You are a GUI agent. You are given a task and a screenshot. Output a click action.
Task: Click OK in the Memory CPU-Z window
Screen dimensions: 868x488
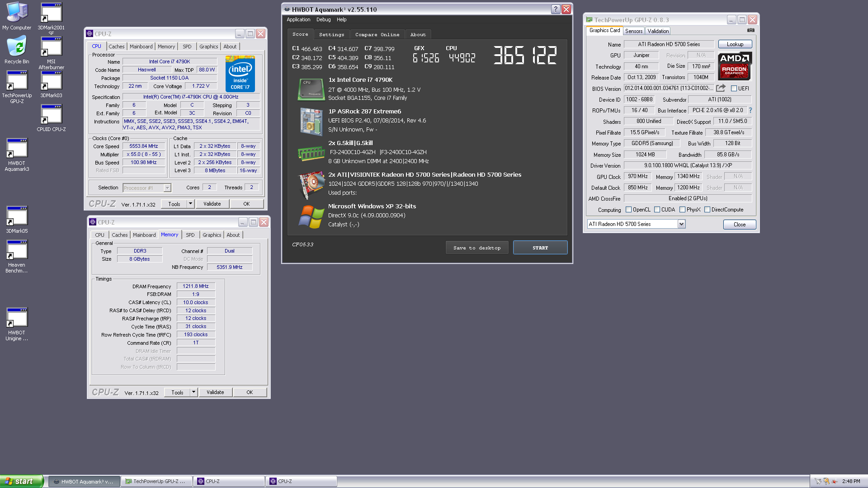(250, 392)
